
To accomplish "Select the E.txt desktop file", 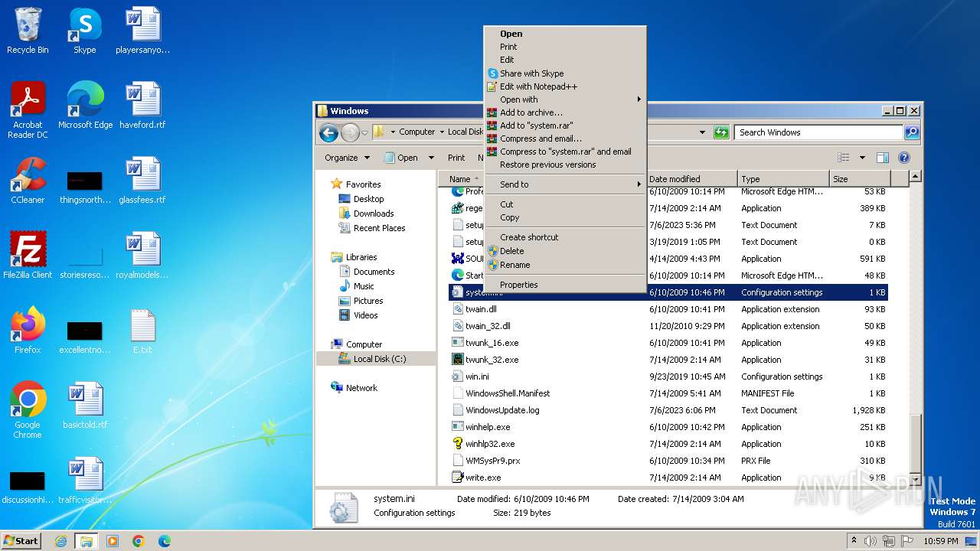I will click(x=142, y=331).
